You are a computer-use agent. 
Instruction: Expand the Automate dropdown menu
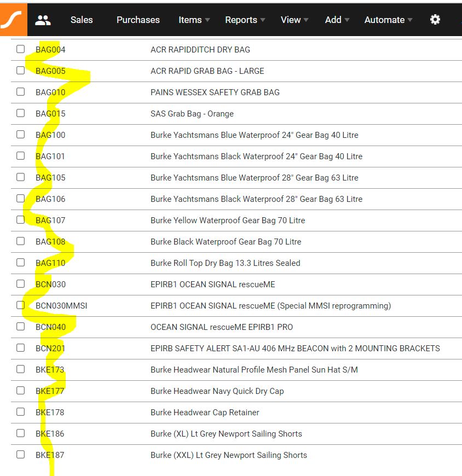click(389, 20)
